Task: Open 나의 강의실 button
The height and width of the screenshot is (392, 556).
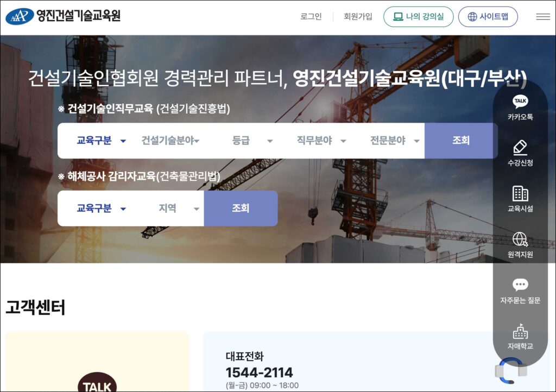Action: click(419, 17)
